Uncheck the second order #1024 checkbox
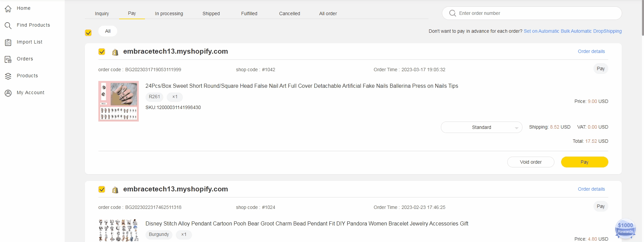Screen dimensions: 644x242 102,189
